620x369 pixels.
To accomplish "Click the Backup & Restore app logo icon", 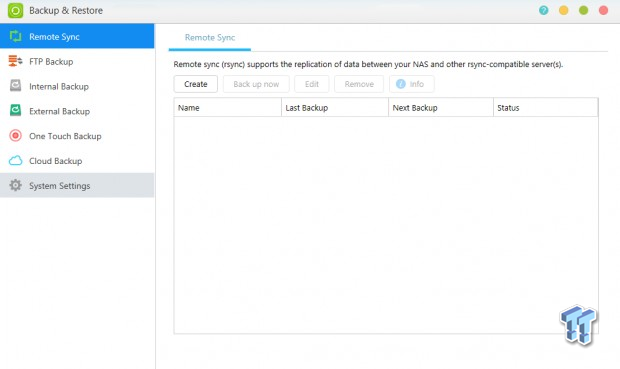I will tap(15, 10).
